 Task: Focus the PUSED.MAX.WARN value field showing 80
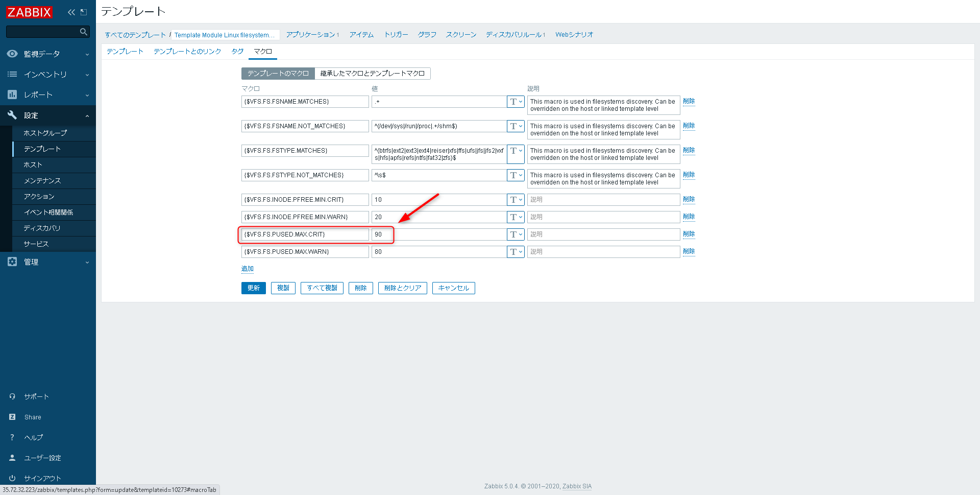(439, 252)
